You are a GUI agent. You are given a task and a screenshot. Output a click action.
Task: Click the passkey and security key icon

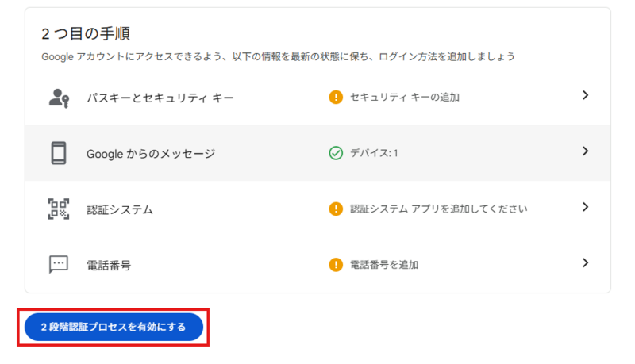tap(59, 98)
